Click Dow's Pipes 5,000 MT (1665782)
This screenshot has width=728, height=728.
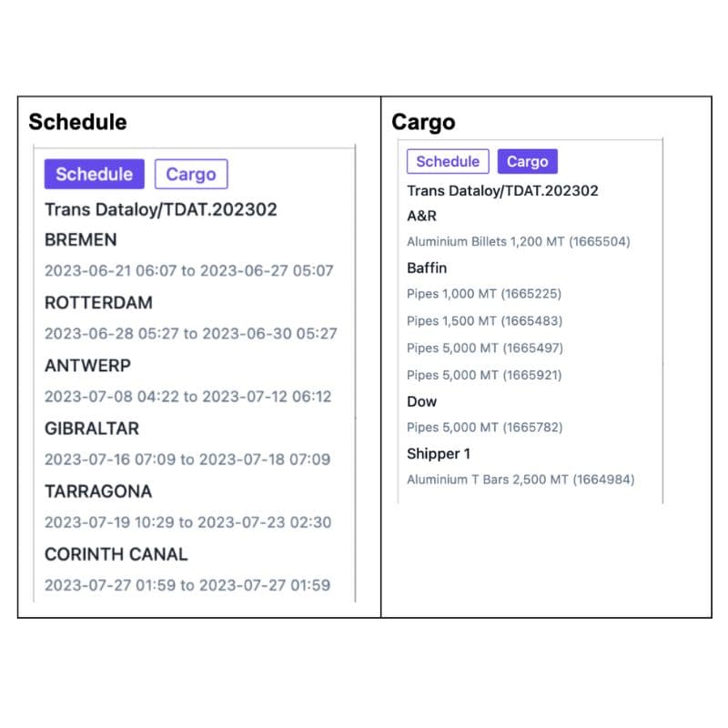[x=484, y=427]
